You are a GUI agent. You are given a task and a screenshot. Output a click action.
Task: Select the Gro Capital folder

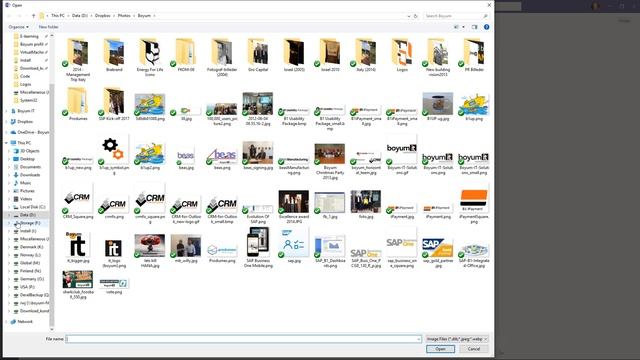(258, 55)
